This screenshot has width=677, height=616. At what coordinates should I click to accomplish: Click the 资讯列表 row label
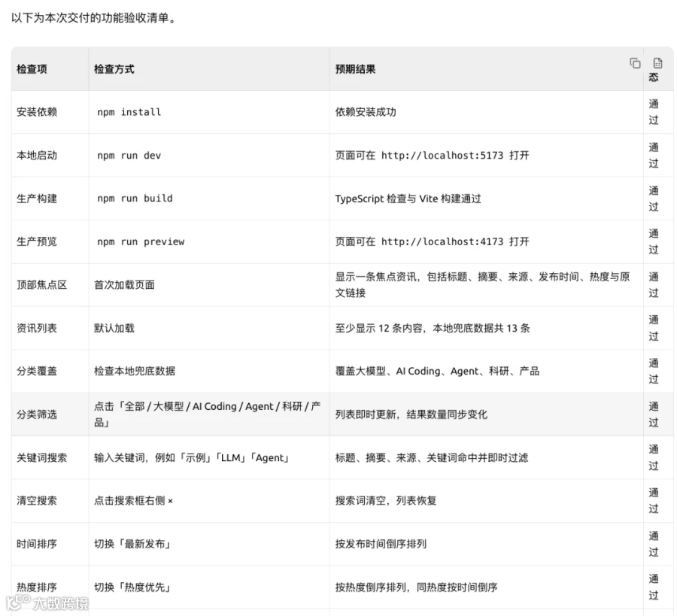pos(37,328)
